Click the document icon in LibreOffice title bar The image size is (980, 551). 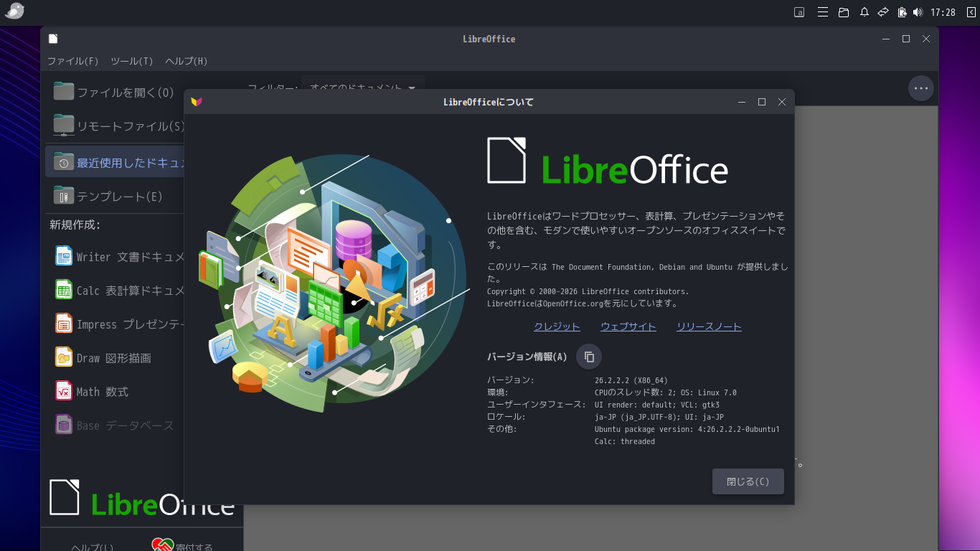point(53,39)
